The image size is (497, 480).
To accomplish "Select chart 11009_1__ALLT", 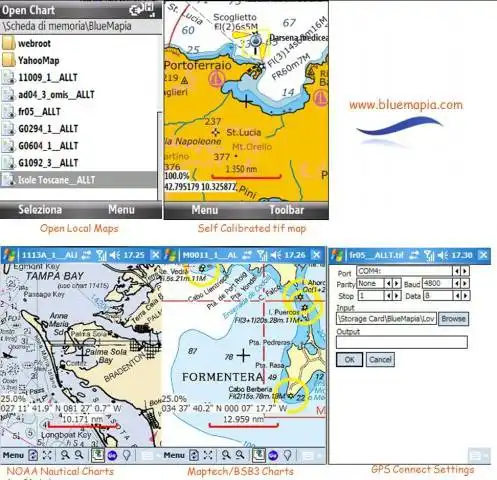I will point(78,78).
